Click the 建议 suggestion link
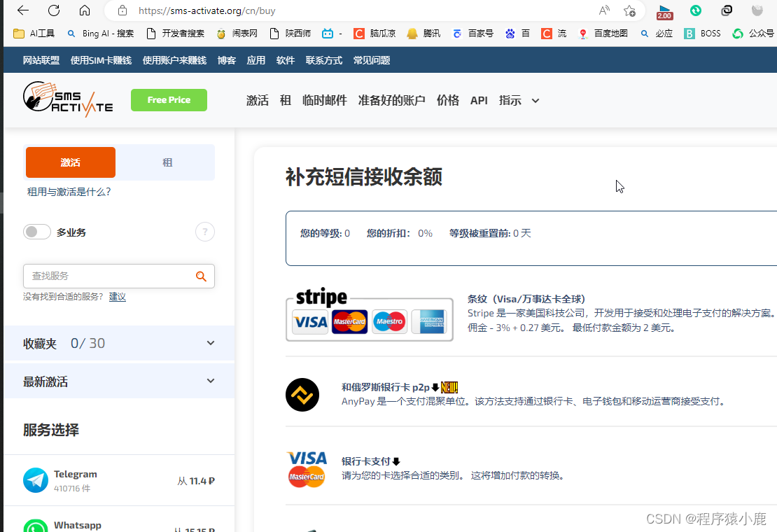 [118, 297]
